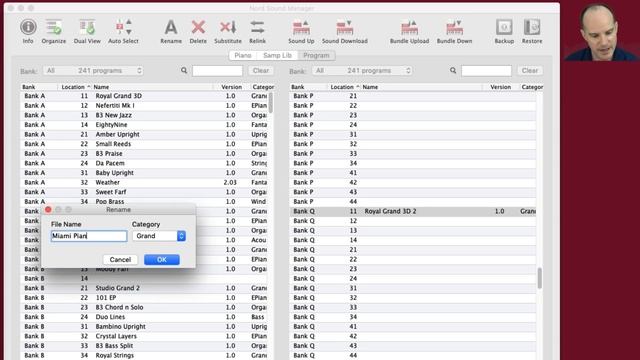Select the B3 Bass Split program
640x360 pixels.
point(144,345)
